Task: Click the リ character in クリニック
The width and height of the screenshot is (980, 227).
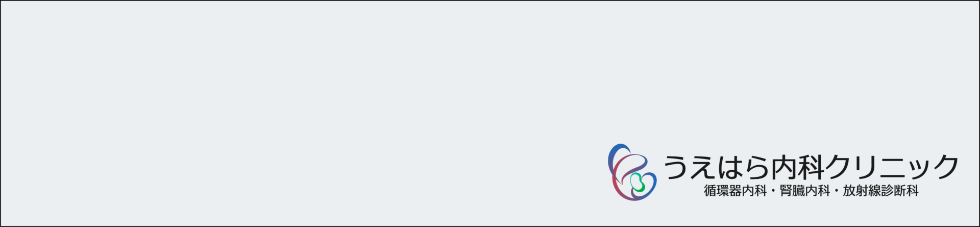Action: pyautogui.click(x=864, y=167)
